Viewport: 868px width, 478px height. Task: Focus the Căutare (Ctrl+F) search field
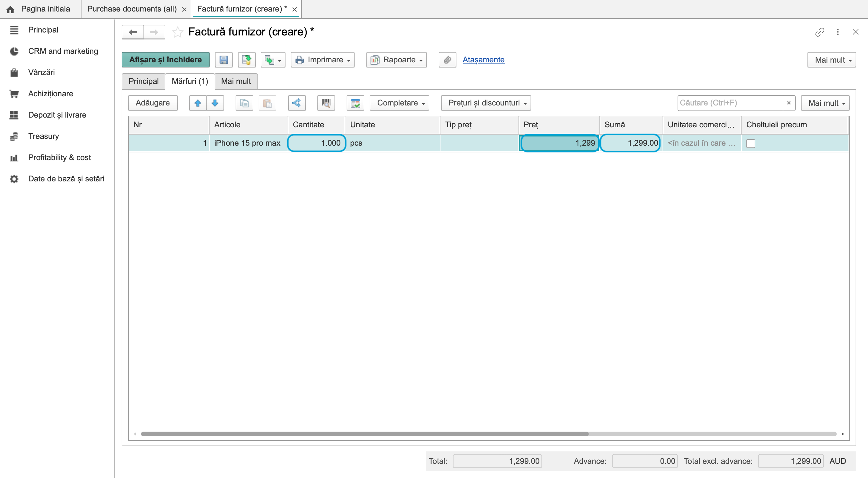point(730,103)
